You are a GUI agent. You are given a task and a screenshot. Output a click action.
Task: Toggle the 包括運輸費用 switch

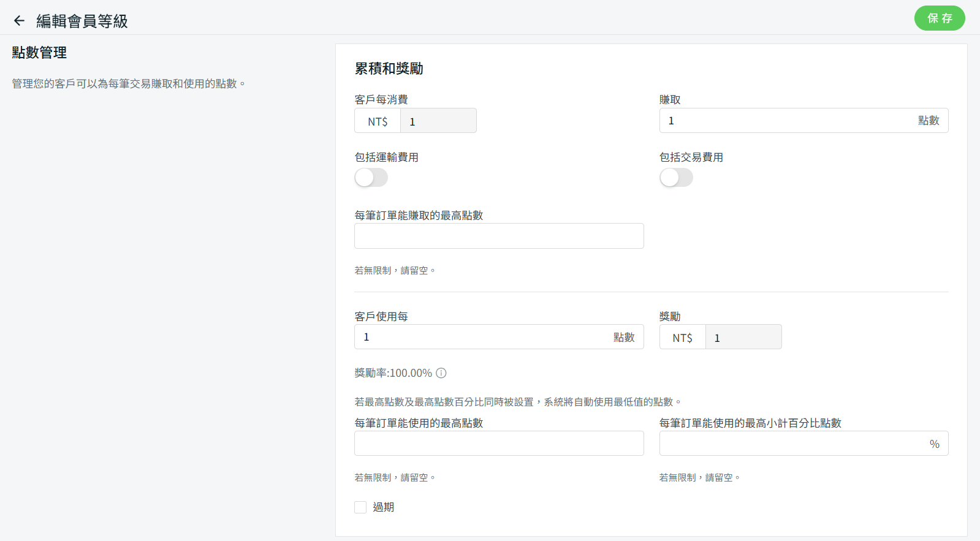click(x=371, y=178)
